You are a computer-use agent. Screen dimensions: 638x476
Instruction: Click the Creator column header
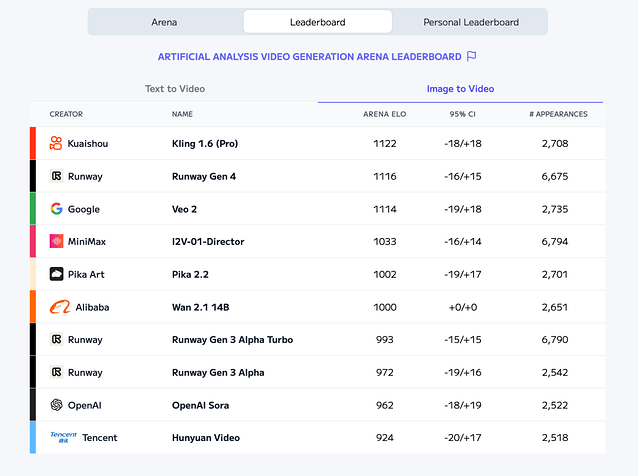[x=66, y=114]
